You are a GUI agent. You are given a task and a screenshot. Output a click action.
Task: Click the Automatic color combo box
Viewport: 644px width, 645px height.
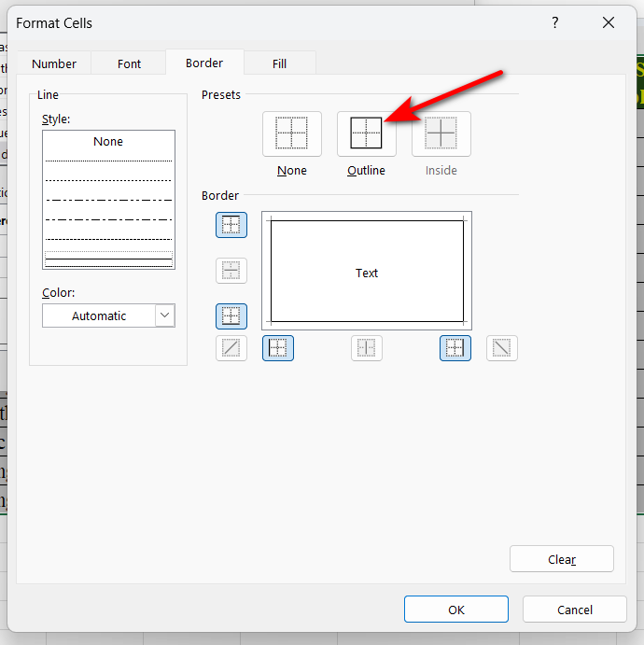99,315
